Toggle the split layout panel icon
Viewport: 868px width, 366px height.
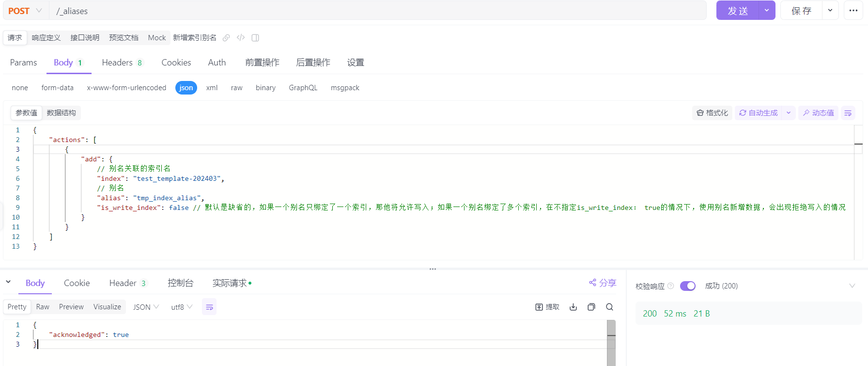click(255, 38)
